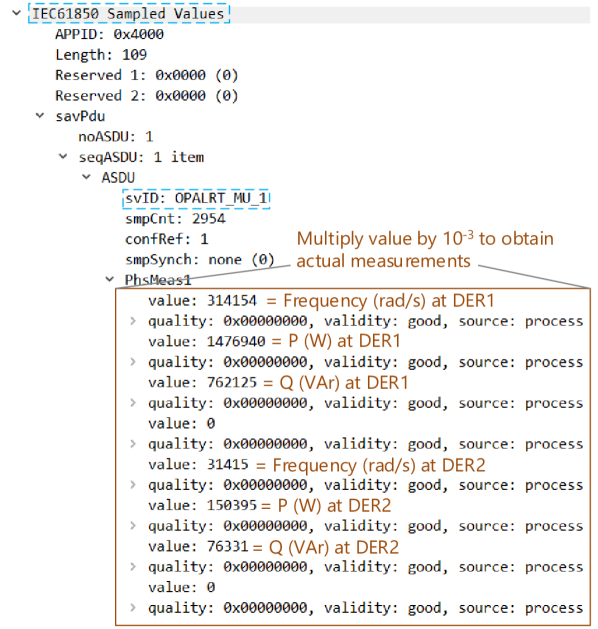This screenshot has height=629, width=598.
Task: Select the smpCnt: 2954 field
Action: click(x=175, y=219)
